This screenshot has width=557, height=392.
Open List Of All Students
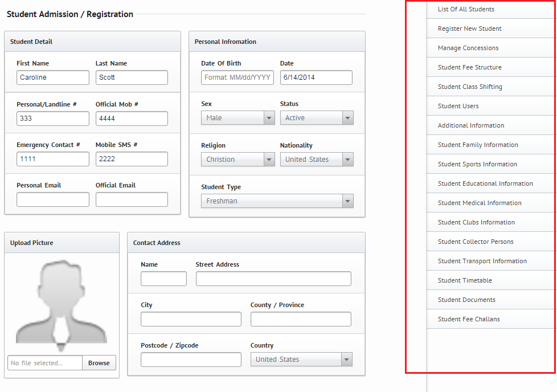pyautogui.click(x=466, y=9)
